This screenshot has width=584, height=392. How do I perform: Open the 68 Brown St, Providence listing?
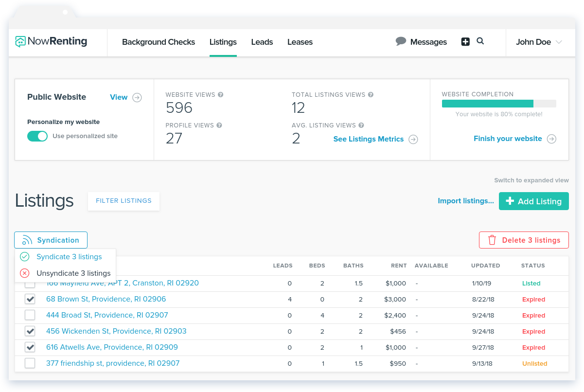106,299
